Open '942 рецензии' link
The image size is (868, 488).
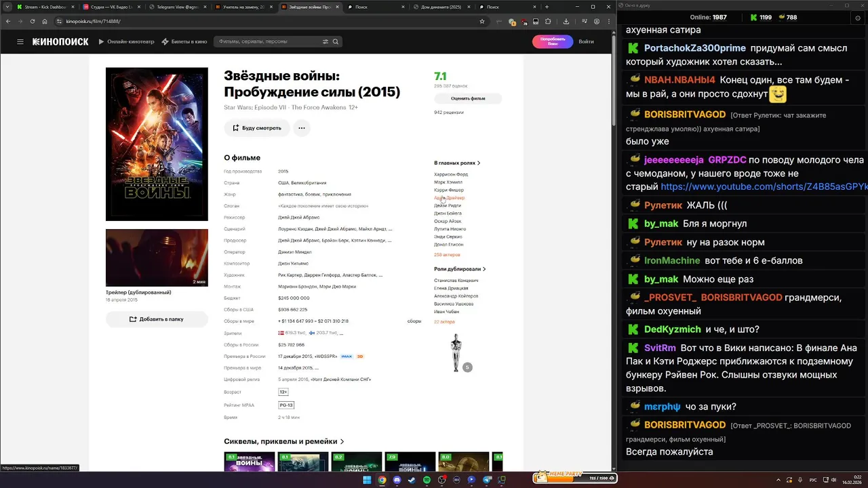point(449,113)
